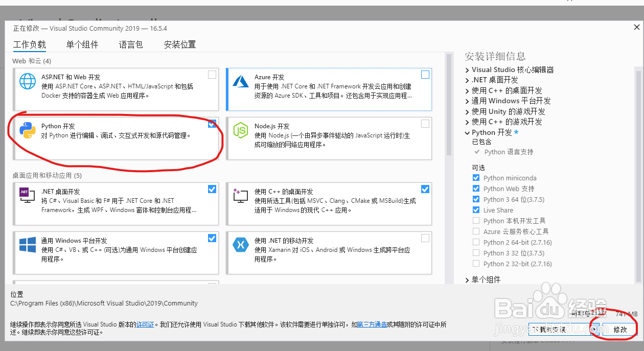
Task: Click the Node.js 开发 title text
Action: (272, 126)
